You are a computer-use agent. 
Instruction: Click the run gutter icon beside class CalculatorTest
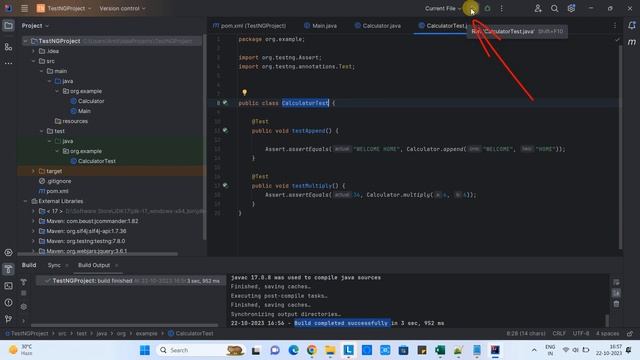coord(225,102)
